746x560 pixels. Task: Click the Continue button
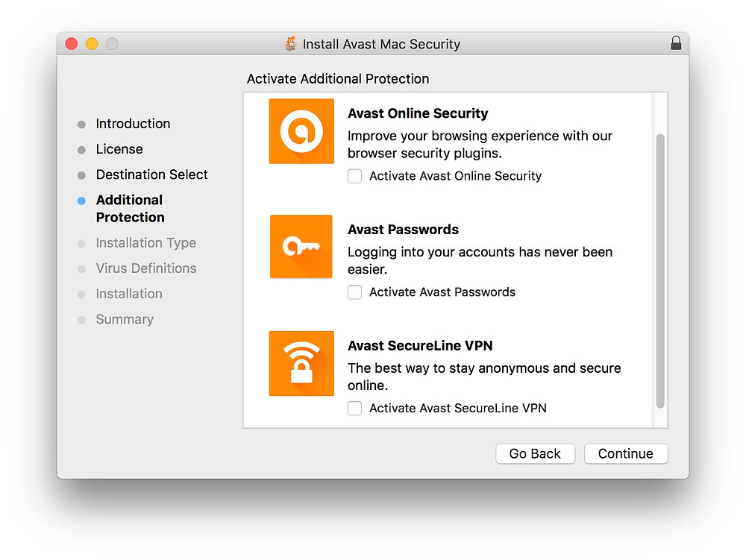(626, 453)
